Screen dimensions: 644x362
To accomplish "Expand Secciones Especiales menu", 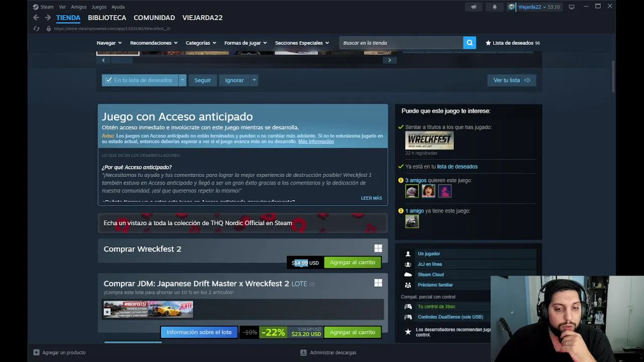I will click(x=302, y=43).
